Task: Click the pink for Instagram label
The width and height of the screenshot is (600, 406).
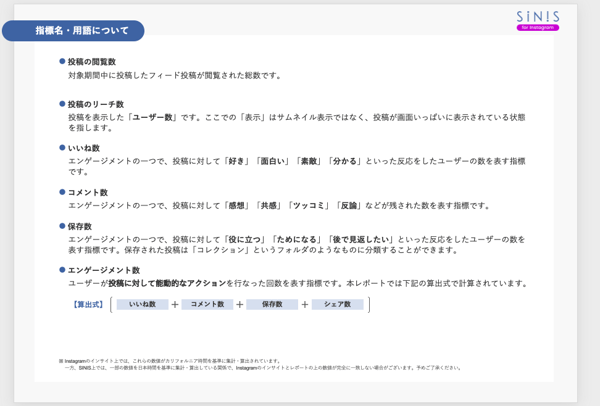Action: [538, 28]
